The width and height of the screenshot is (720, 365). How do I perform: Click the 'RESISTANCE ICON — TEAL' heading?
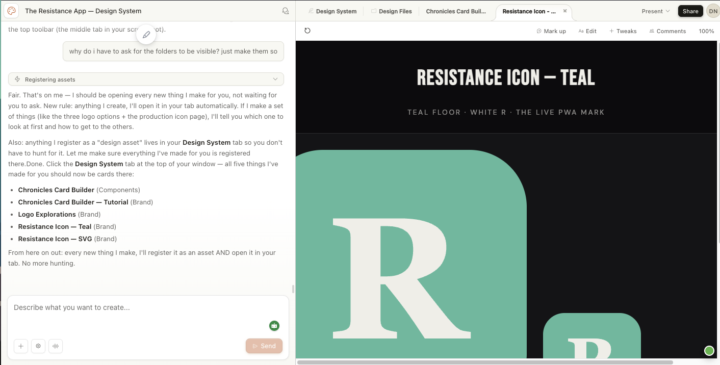tap(506, 78)
